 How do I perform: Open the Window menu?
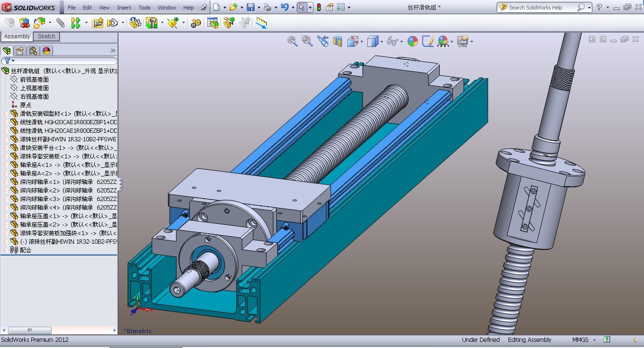167,8
